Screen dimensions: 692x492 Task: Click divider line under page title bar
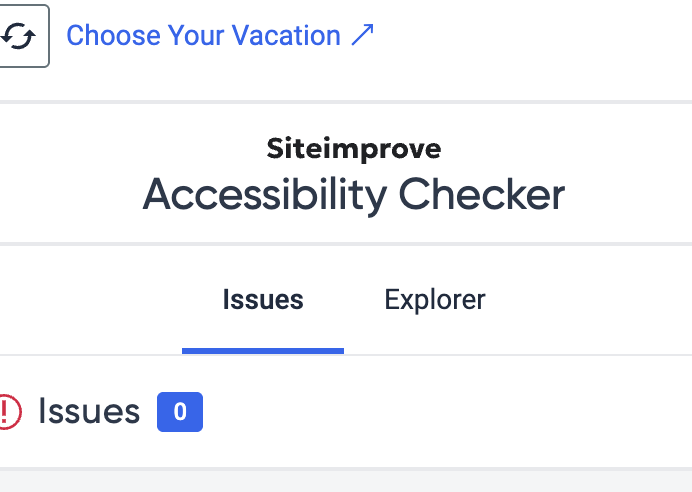[x=346, y=102]
